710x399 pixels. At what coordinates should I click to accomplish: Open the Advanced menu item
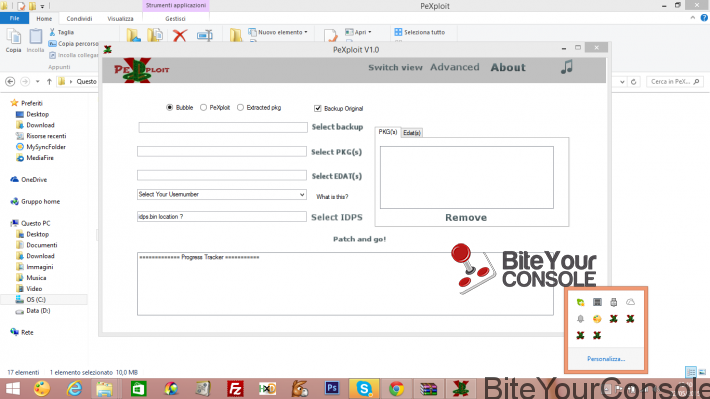click(x=455, y=67)
